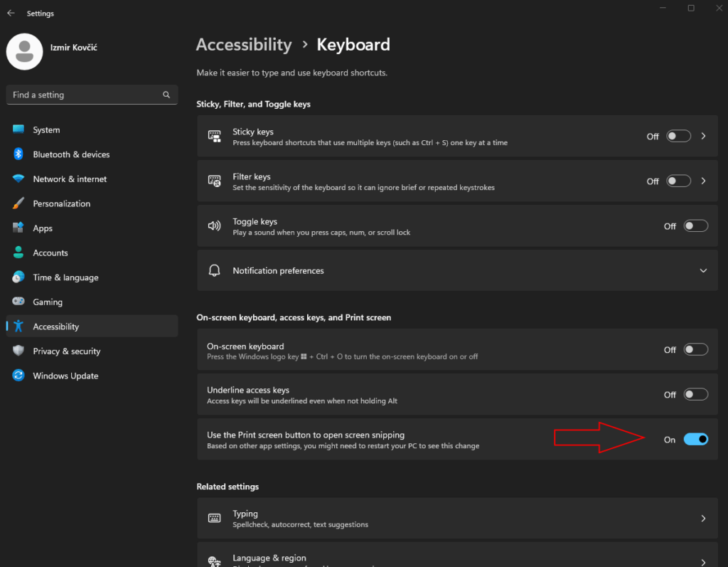Viewport: 728px width, 567px height.
Task: Click the Network & internet Wi-Fi icon
Action: 18,179
